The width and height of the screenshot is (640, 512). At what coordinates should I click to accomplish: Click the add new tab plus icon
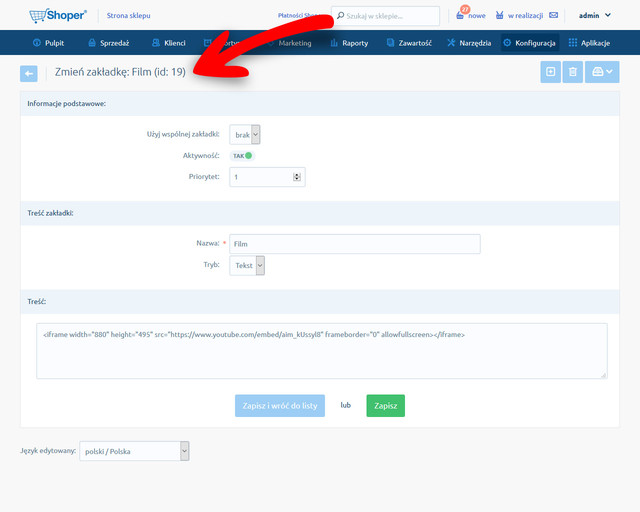point(550,72)
